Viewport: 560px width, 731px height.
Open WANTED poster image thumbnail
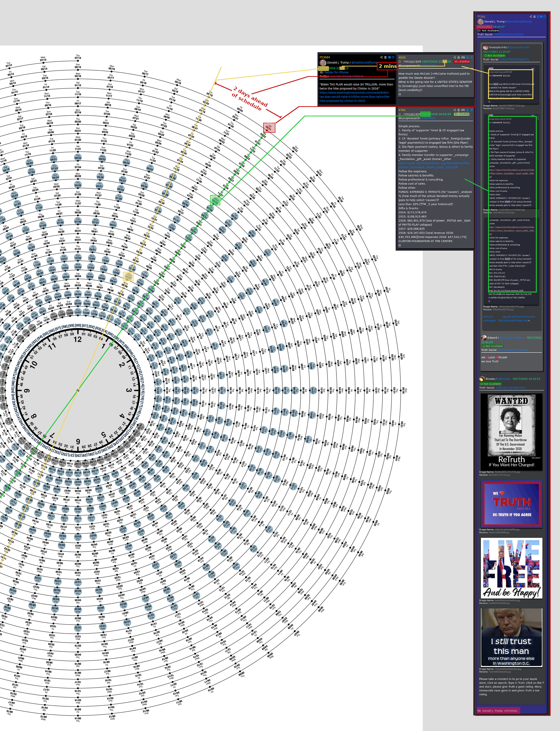click(511, 432)
